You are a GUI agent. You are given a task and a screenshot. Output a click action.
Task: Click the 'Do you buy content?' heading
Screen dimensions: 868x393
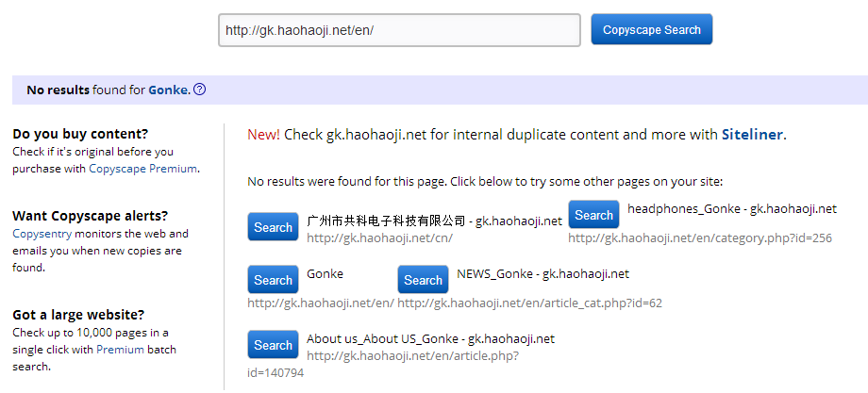pyautogui.click(x=80, y=134)
